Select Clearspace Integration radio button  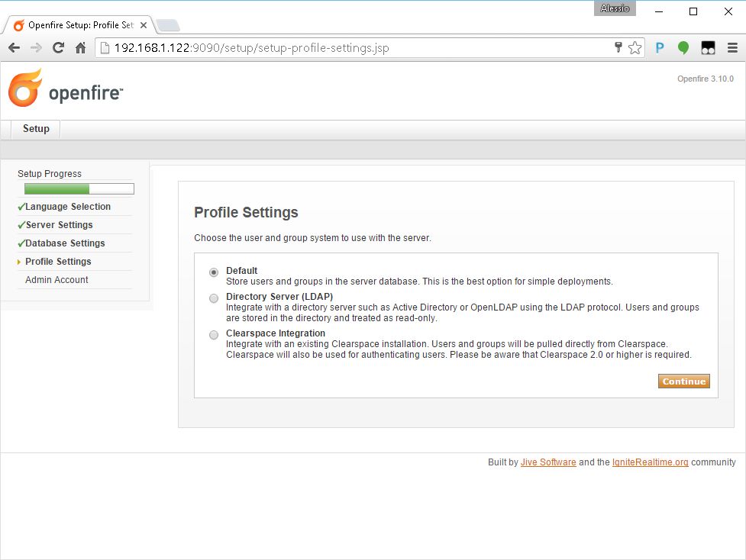click(214, 335)
